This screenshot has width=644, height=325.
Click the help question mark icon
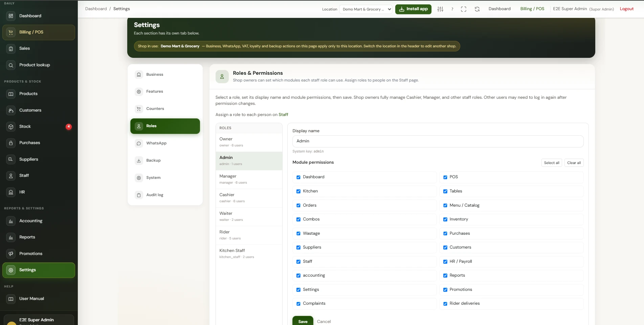[452, 9]
